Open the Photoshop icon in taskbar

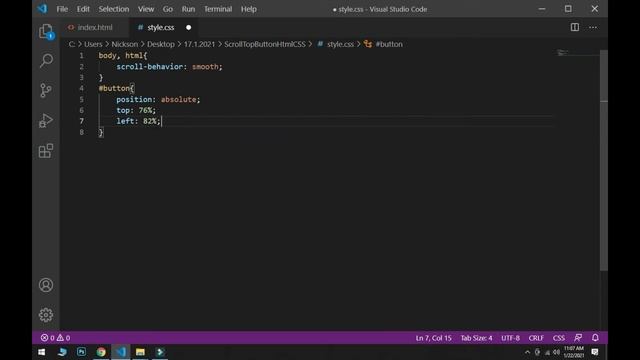[x=81, y=352]
